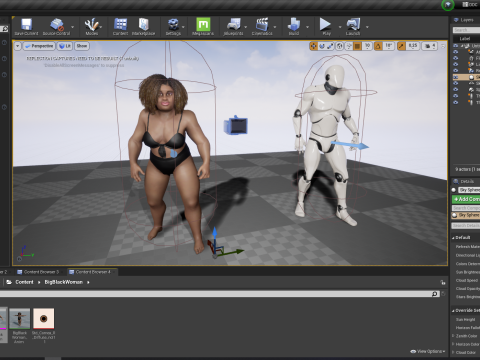The height and width of the screenshot is (360, 480).
Task: Click the Save Current toolbar icon
Action: [x=26, y=27]
